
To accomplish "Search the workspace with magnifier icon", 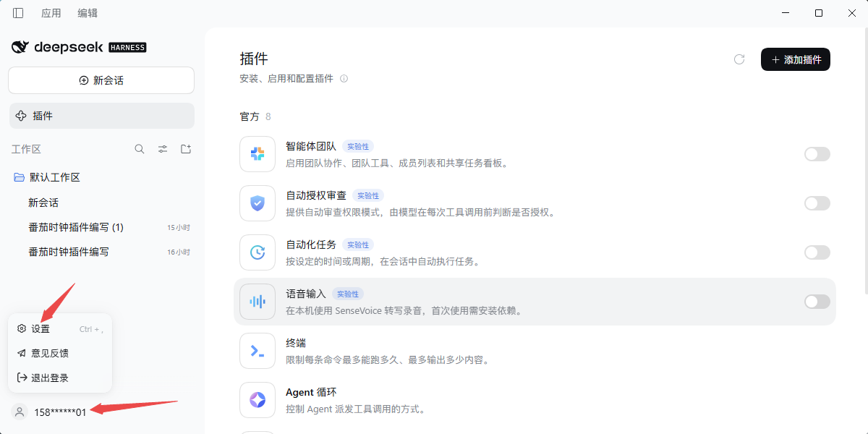I will [140, 149].
